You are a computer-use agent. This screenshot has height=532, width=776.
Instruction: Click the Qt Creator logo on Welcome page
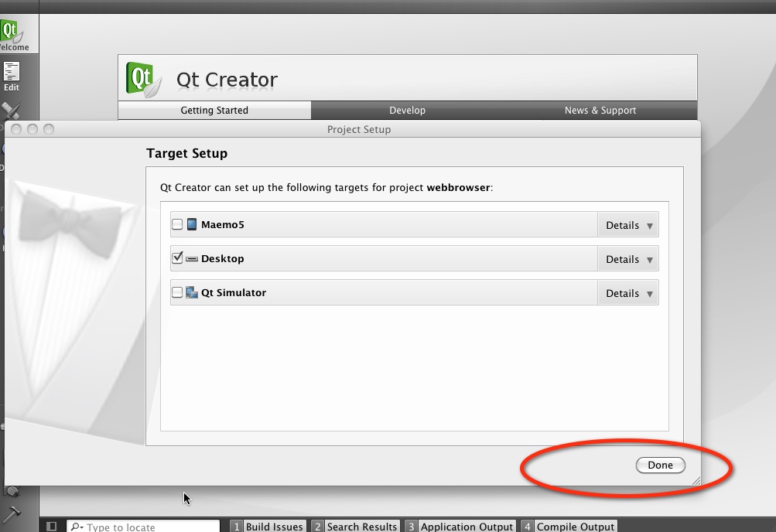(144, 79)
